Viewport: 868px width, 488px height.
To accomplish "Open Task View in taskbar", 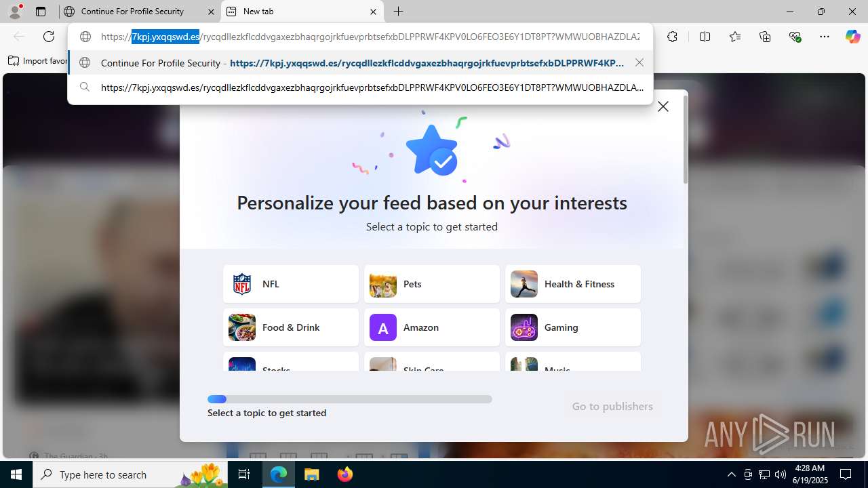I will pyautogui.click(x=245, y=474).
